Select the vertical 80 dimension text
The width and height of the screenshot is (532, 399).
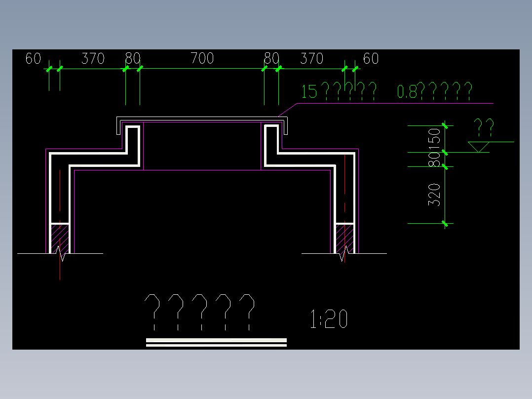[434, 160]
